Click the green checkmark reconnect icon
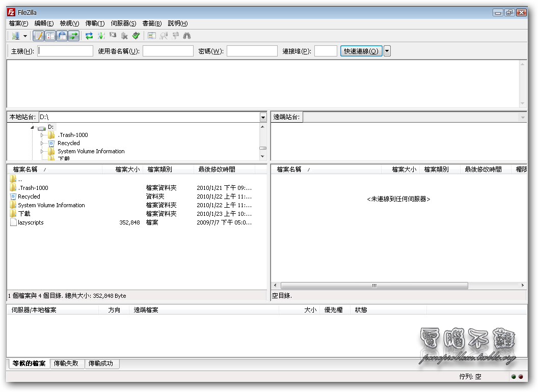The height and width of the screenshot is (392, 538). [136, 36]
